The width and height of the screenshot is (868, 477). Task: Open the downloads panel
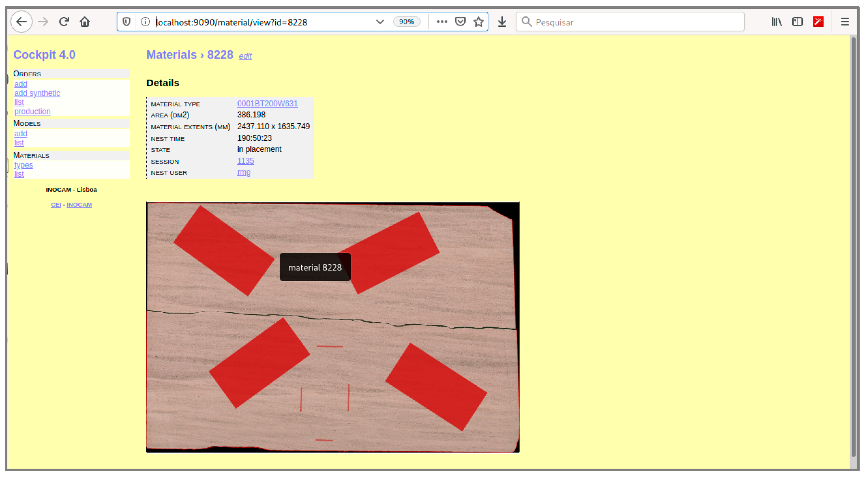[x=502, y=22]
